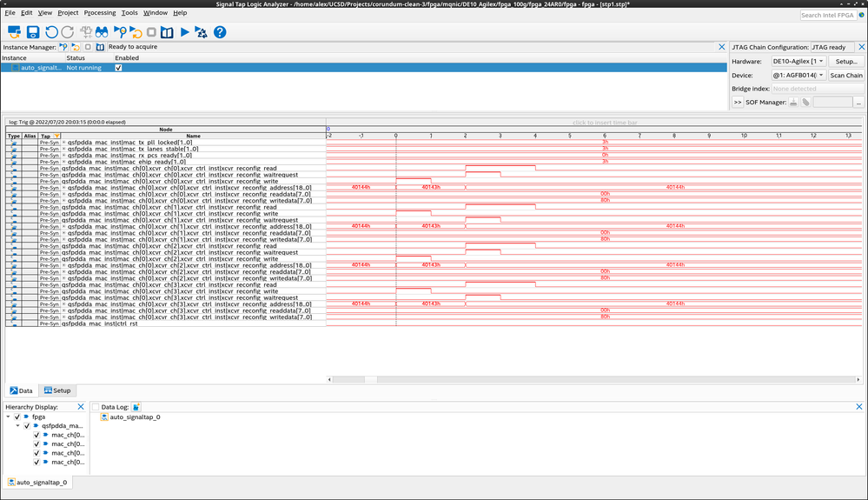Click SOF Manager attach file icon

(x=806, y=103)
